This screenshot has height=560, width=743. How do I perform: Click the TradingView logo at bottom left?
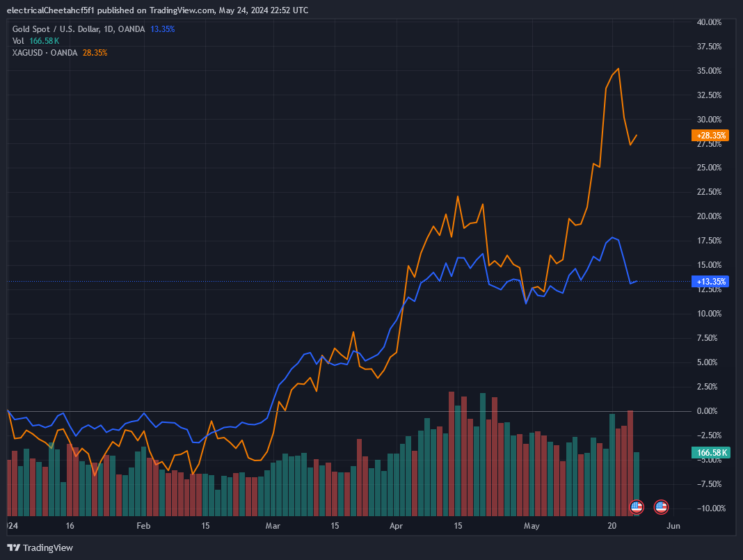(40, 547)
